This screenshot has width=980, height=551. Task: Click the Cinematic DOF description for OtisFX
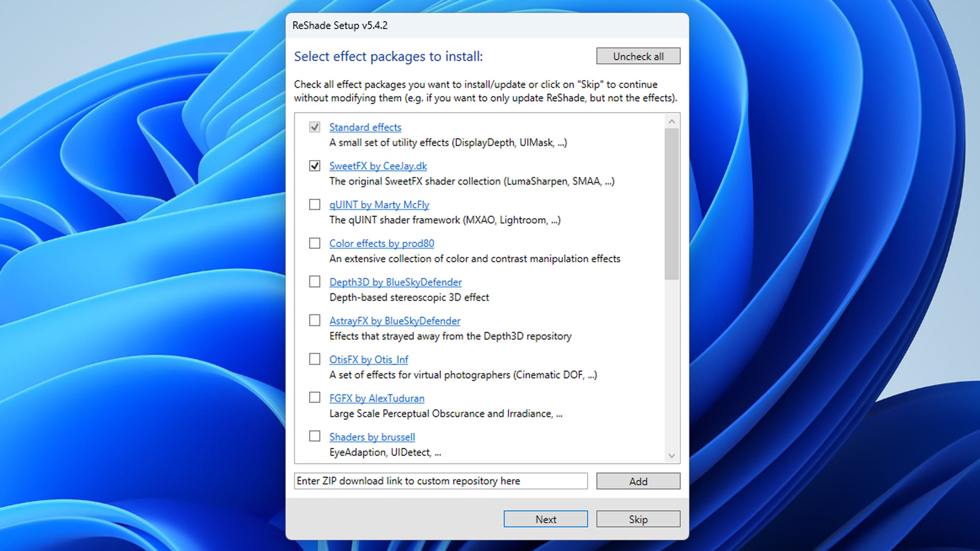[463, 375]
